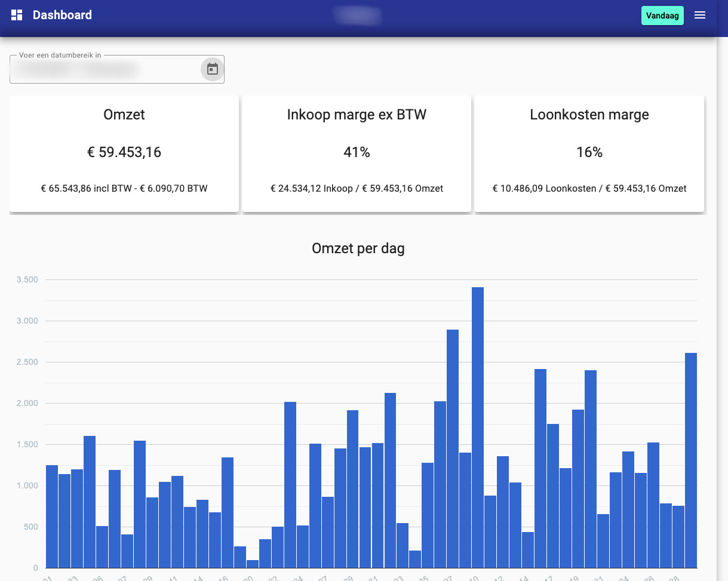Click the Inkoop marge ex BTW heading

(x=357, y=115)
